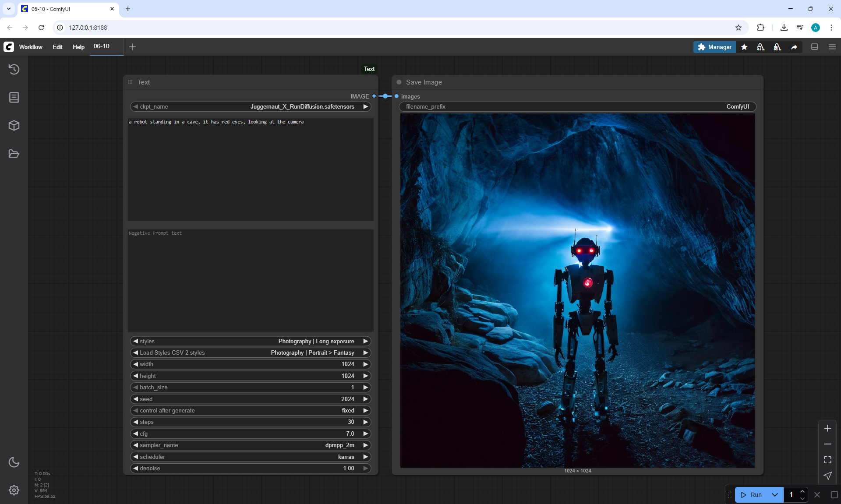Click the Run button
Image resolution: width=841 pixels, height=504 pixels.
[x=752, y=495]
